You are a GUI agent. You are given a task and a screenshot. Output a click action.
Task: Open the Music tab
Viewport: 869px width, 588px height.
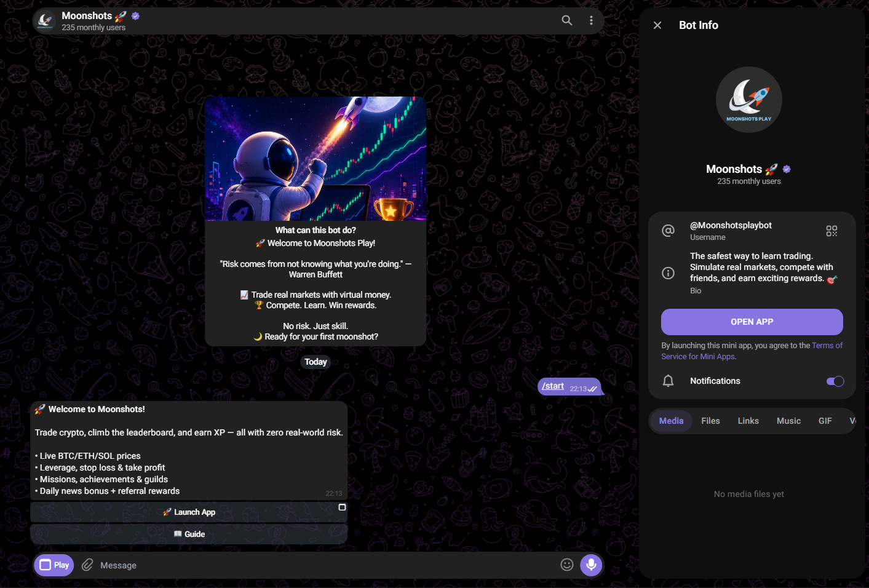pyautogui.click(x=788, y=421)
